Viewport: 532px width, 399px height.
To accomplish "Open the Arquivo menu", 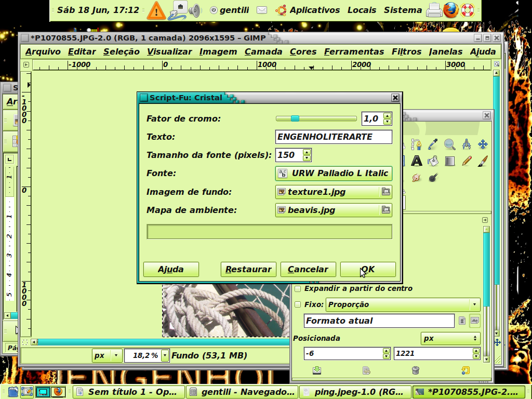I will (43, 51).
